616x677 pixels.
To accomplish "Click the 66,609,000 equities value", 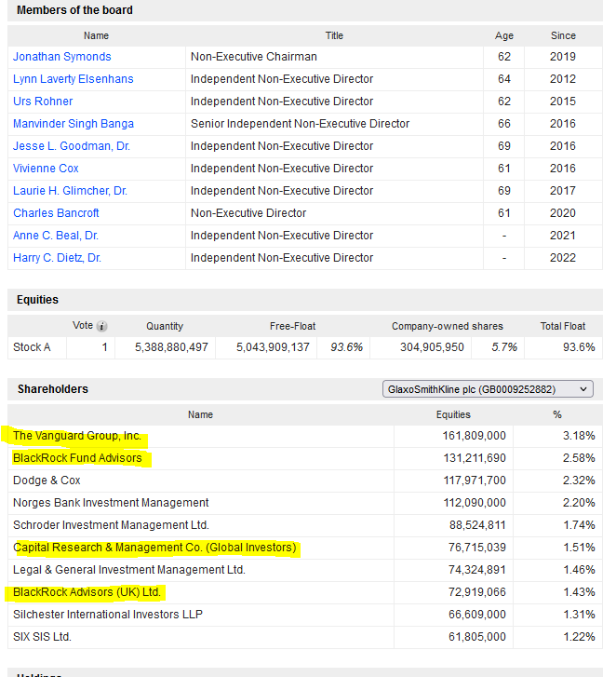I will coord(477,615).
